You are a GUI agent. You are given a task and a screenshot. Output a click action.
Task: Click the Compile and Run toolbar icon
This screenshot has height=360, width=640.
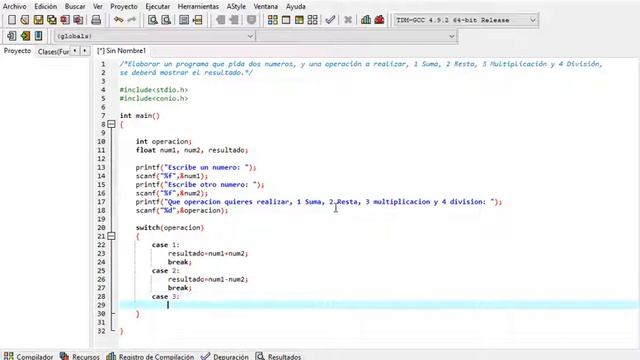click(299, 20)
